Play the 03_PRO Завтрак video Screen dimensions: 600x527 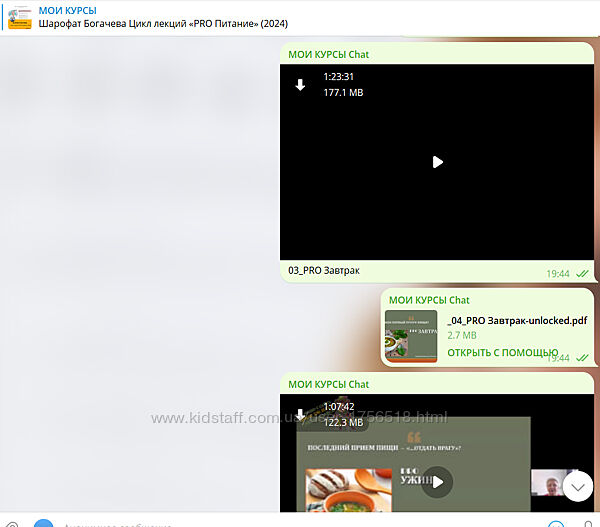[437, 162]
